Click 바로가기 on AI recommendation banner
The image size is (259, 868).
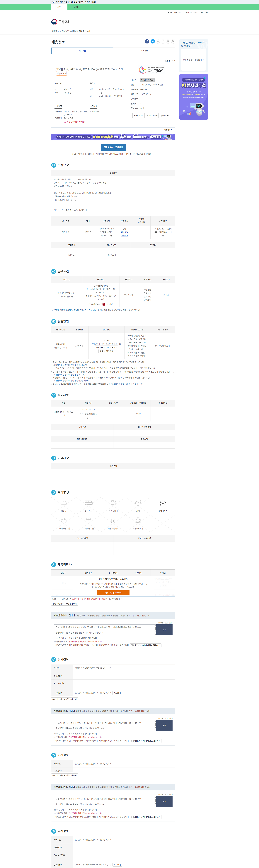[156, 137]
